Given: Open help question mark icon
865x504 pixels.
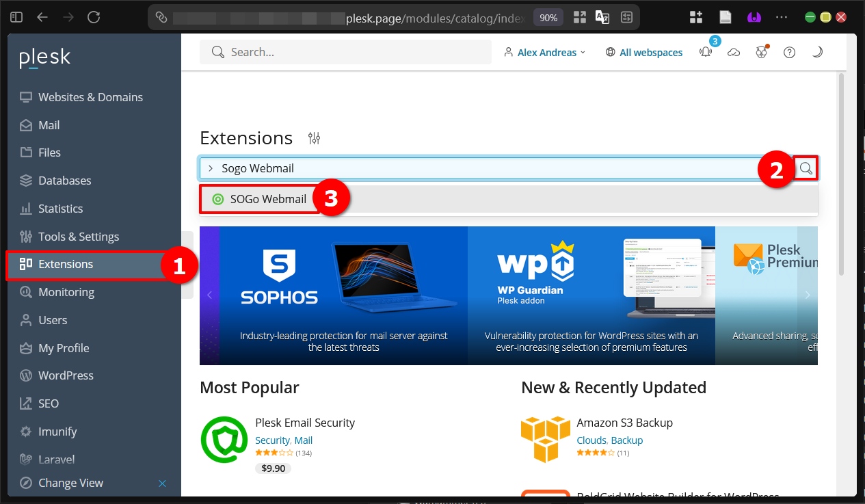Looking at the screenshot, I should click(789, 52).
